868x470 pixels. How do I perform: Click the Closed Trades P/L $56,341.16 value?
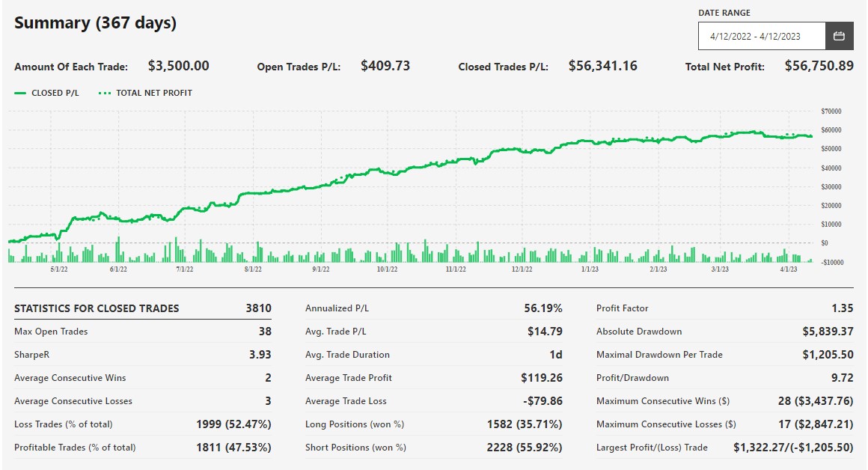(602, 66)
